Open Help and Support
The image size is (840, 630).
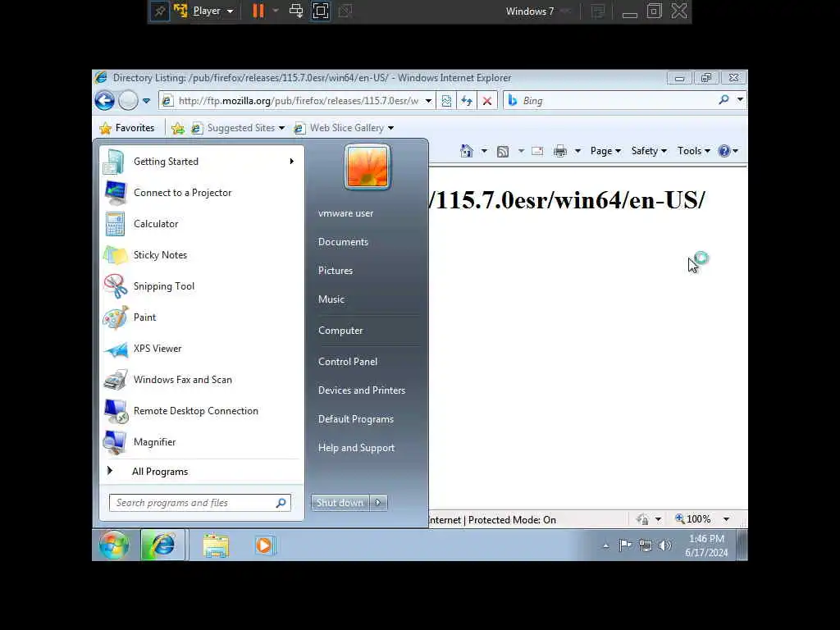(x=356, y=448)
